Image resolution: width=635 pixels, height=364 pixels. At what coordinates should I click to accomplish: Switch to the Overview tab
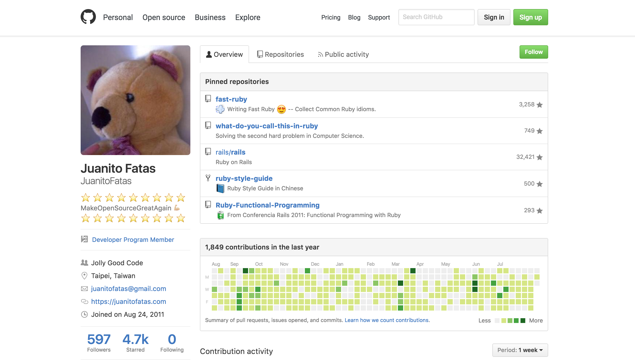224,54
